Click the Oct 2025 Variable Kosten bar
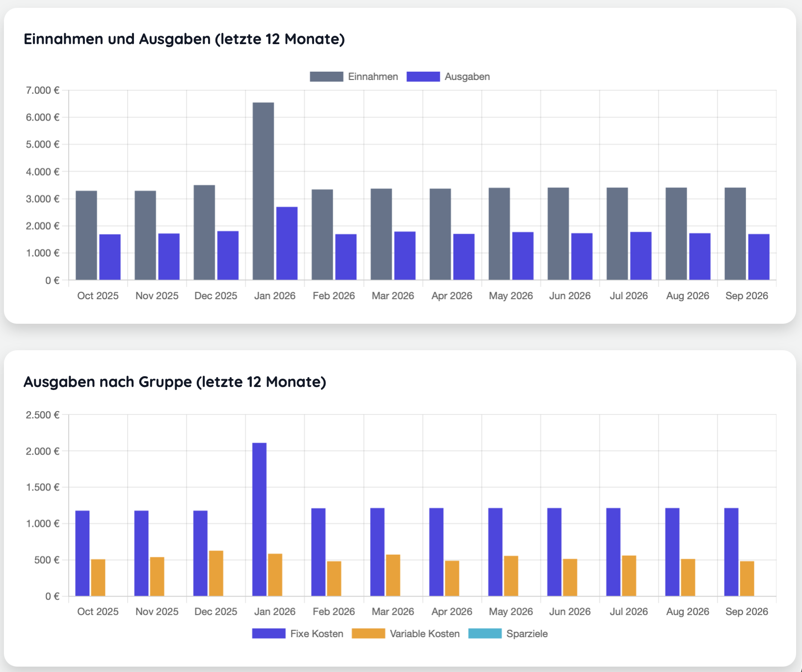802x672 pixels. [x=98, y=578]
